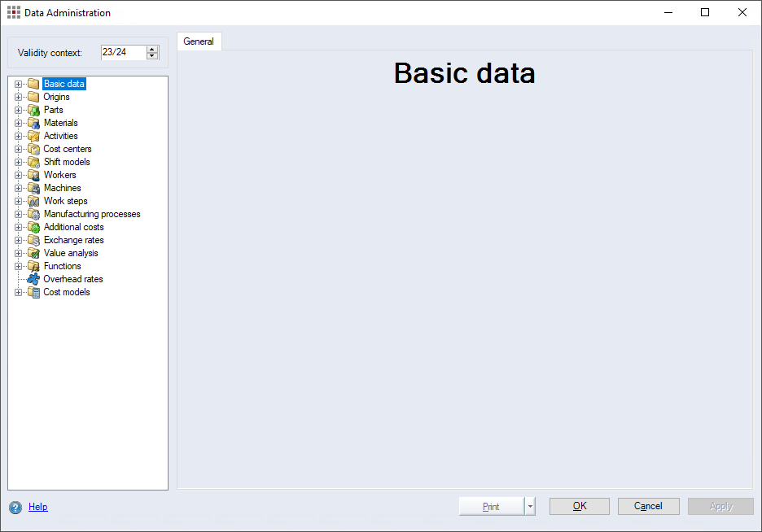Image resolution: width=762 pixels, height=532 pixels.
Task: Increase Validity context with up arrow
Action: pyautogui.click(x=152, y=49)
